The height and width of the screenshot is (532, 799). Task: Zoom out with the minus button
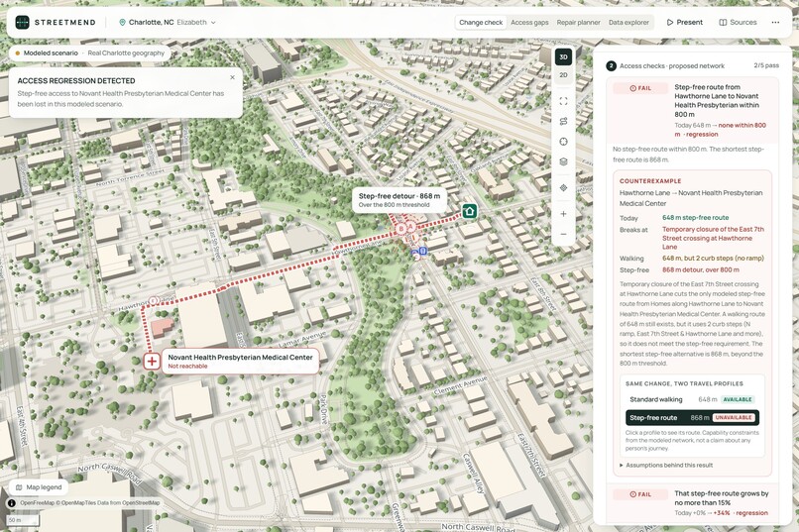point(563,234)
